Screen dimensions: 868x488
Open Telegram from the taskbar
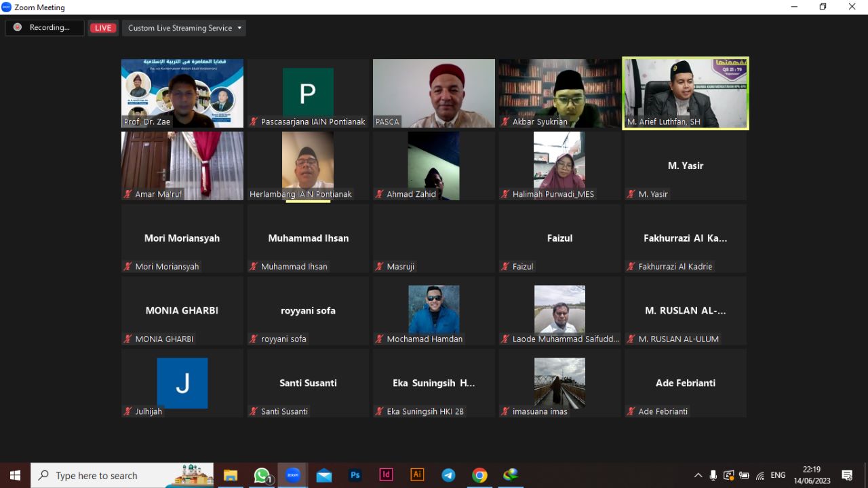448,475
